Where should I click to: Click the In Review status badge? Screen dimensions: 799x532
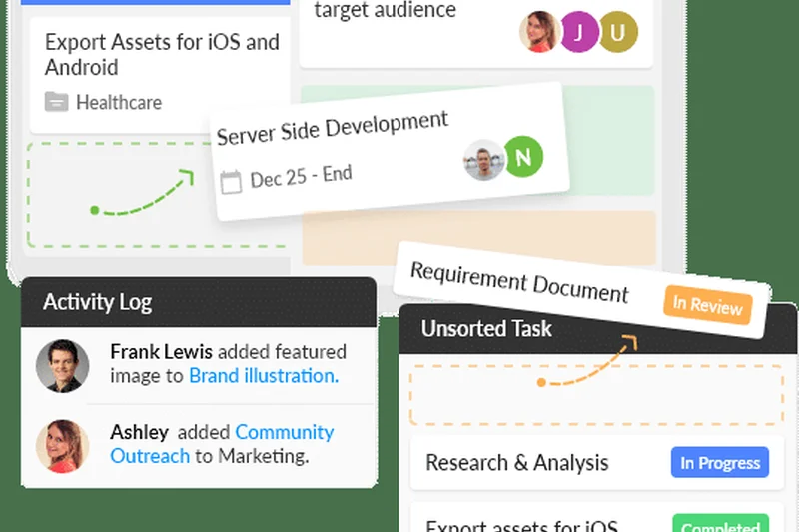click(707, 305)
